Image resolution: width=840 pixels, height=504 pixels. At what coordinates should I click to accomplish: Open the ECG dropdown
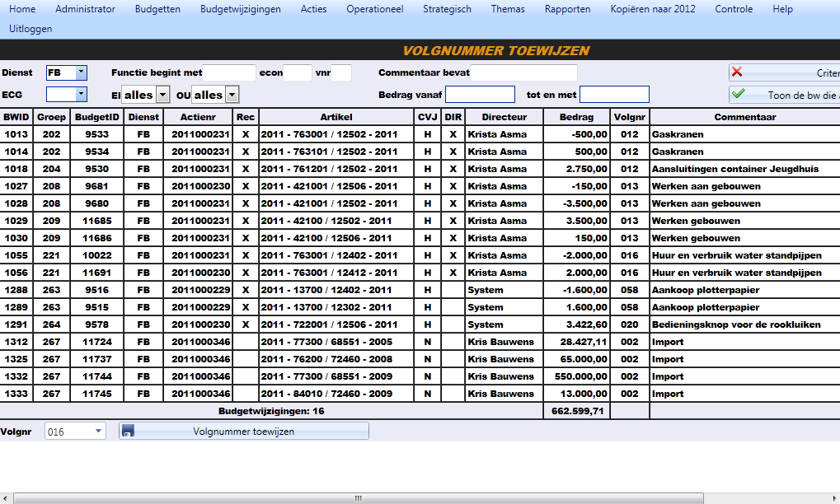coord(81,94)
